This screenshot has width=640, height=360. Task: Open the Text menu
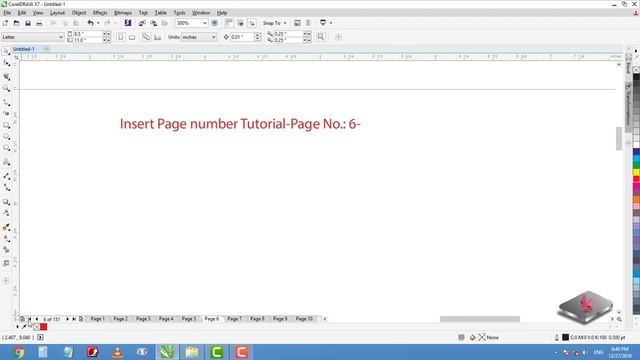tap(143, 13)
